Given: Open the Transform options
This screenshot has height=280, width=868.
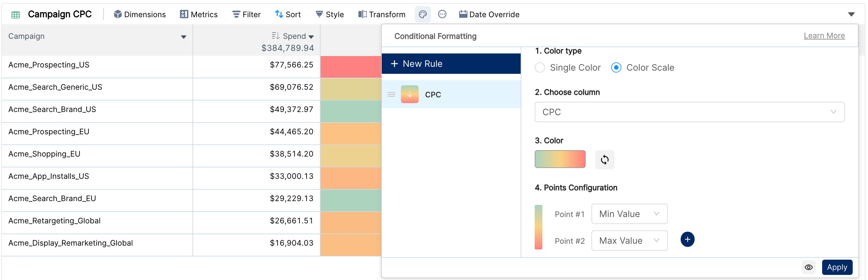Looking at the screenshot, I should click(x=382, y=14).
